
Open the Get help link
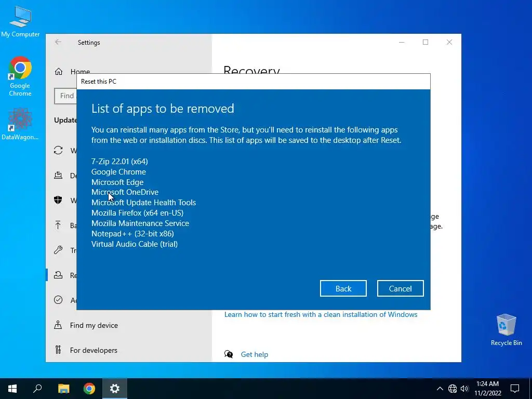(x=255, y=354)
